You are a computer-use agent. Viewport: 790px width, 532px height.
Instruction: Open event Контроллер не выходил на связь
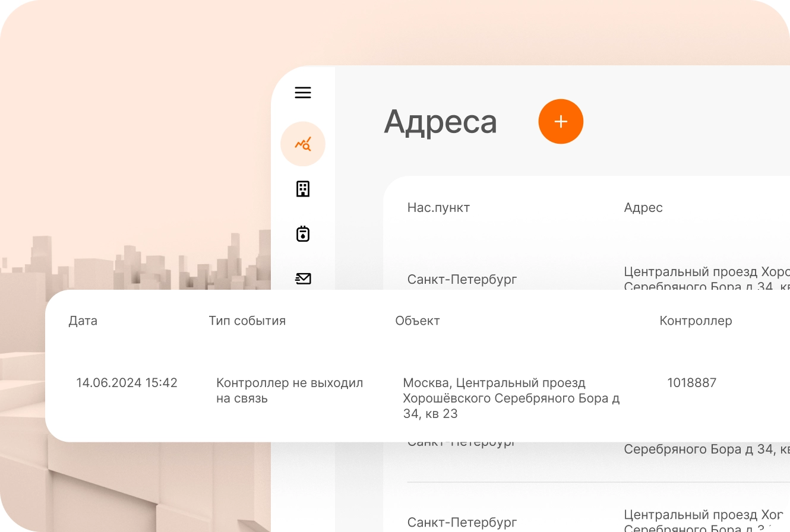click(289, 390)
